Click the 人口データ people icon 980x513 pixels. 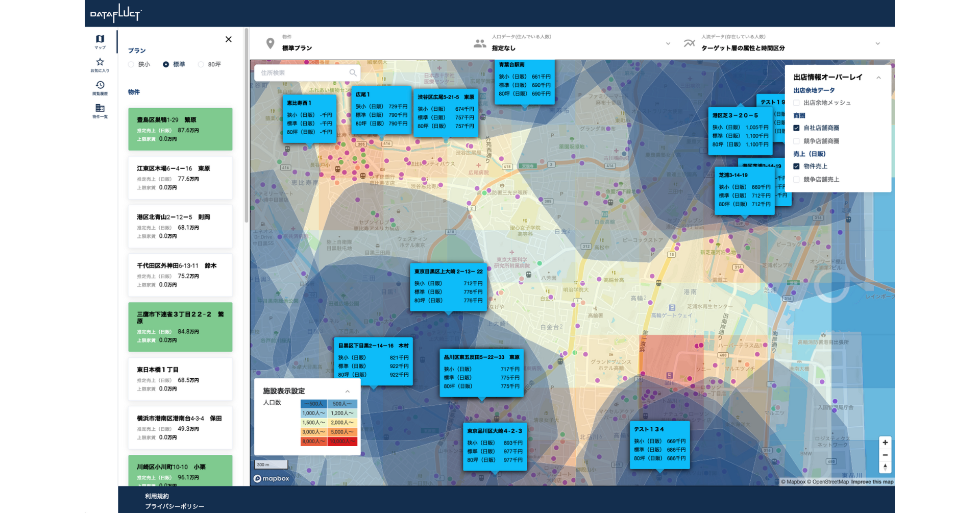tap(480, 43)
